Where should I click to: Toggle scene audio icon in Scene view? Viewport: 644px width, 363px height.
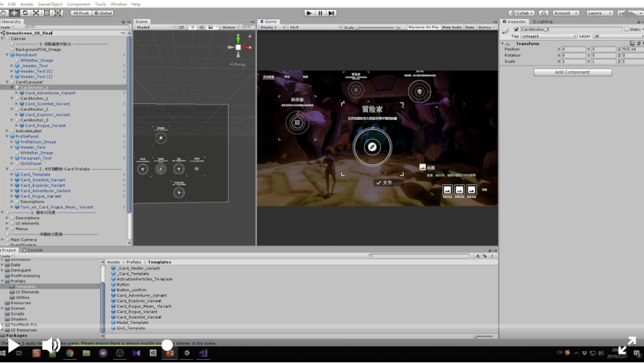coord(201,27)
